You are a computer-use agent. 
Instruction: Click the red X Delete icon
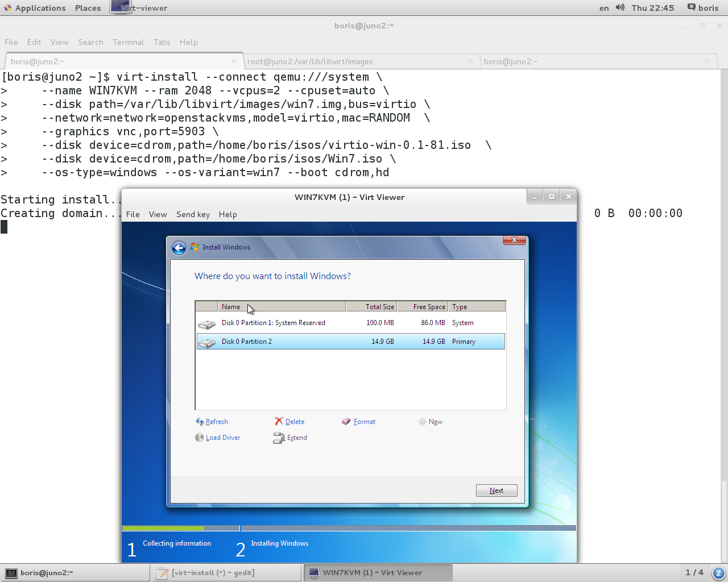[279, 421]
